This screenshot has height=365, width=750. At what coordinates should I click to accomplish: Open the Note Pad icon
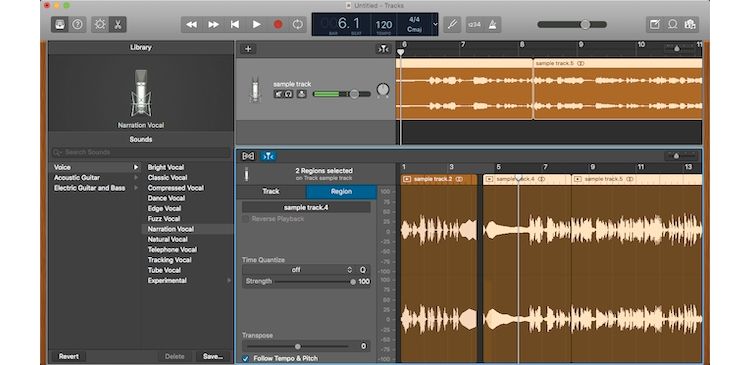coord(655,24)
